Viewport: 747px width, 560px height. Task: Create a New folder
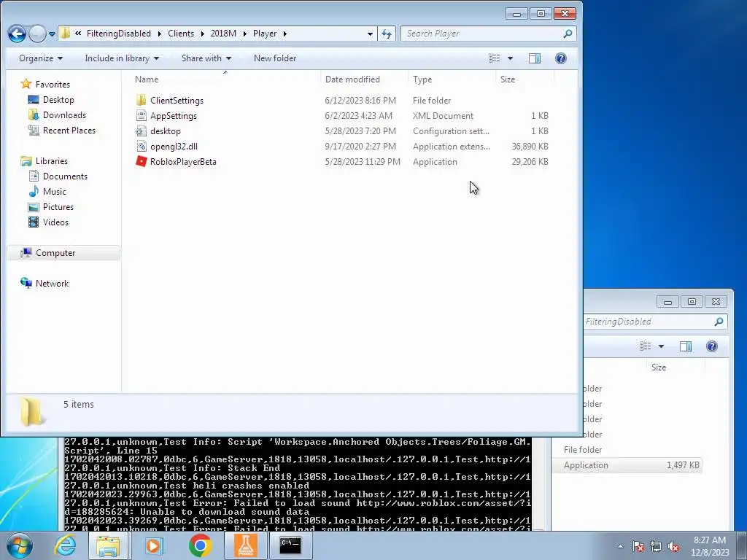[x=275, y=58]
